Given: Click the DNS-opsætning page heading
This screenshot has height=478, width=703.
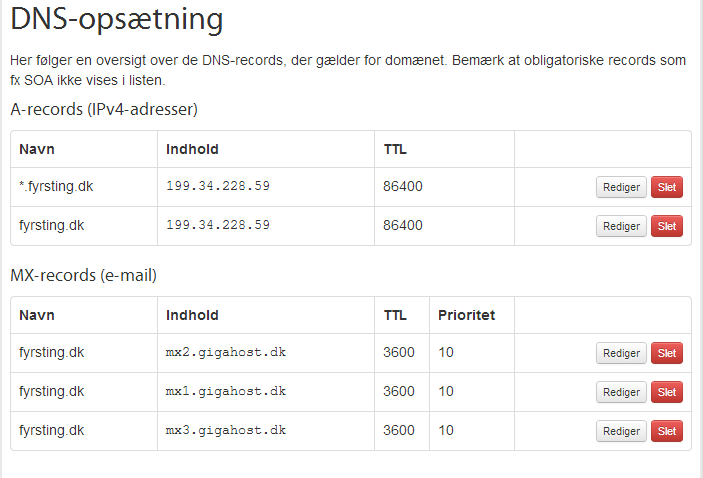Looking at the screenshot, I should tap(116, 19).
